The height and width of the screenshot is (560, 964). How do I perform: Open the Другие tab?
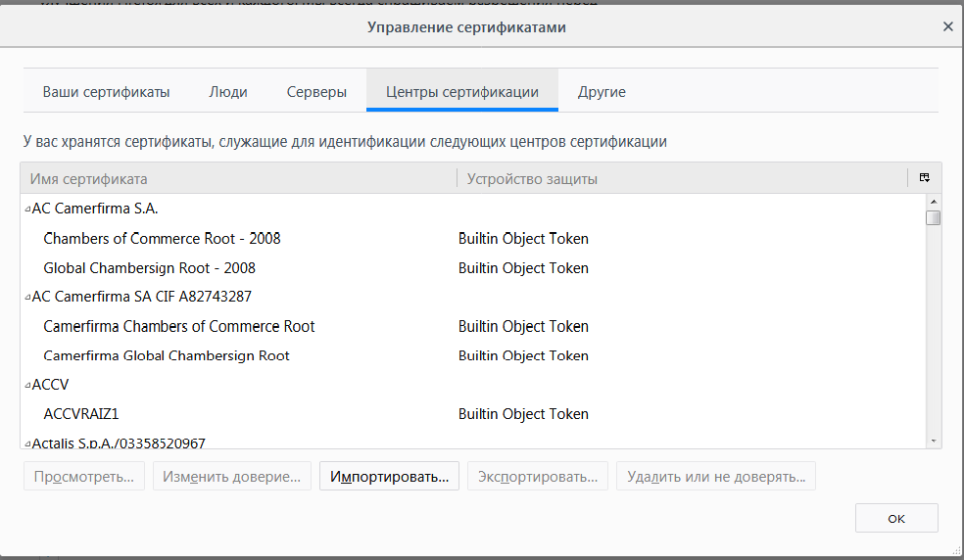pyautogui.click(x=602, y=92)
